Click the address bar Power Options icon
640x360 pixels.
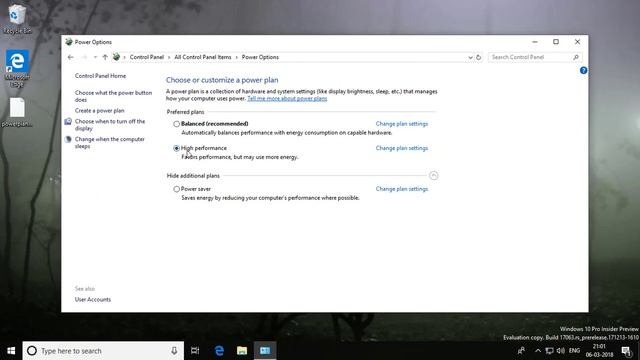pos(116,57)
